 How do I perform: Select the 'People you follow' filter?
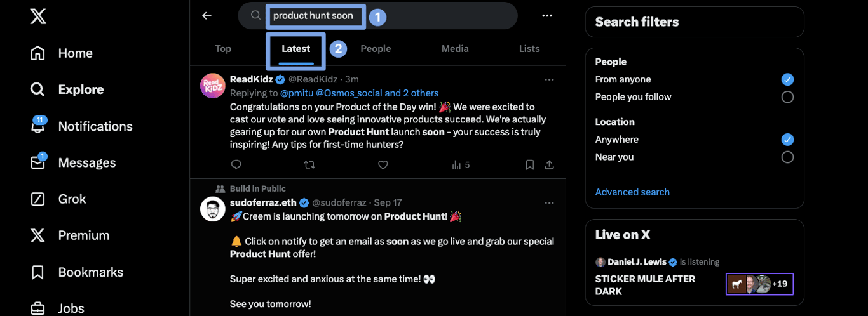point(787,97)
